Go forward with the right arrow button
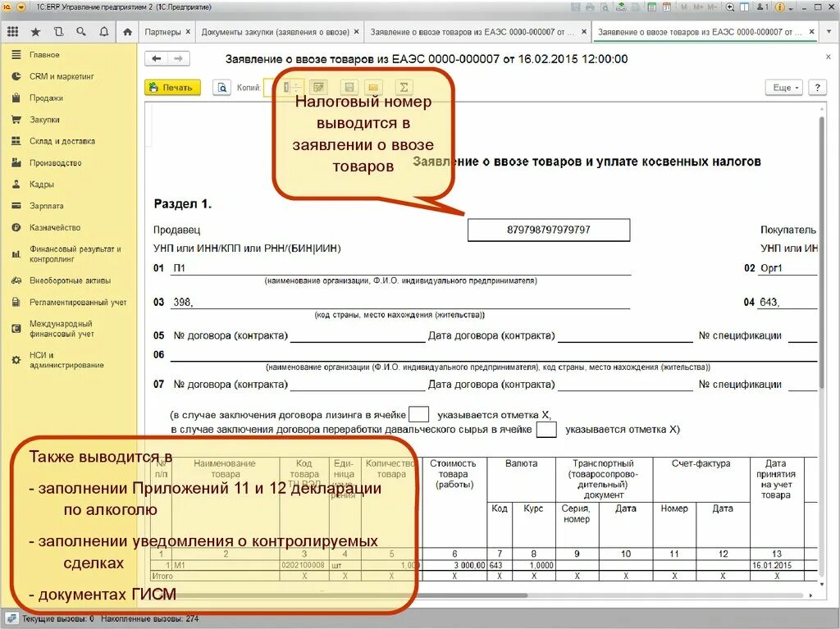840x629 pixels. (179, 58)
